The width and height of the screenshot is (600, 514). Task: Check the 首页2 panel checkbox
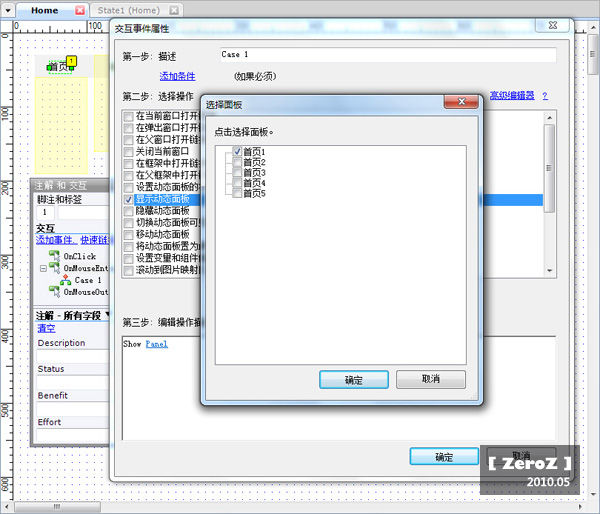pos(237,162)
